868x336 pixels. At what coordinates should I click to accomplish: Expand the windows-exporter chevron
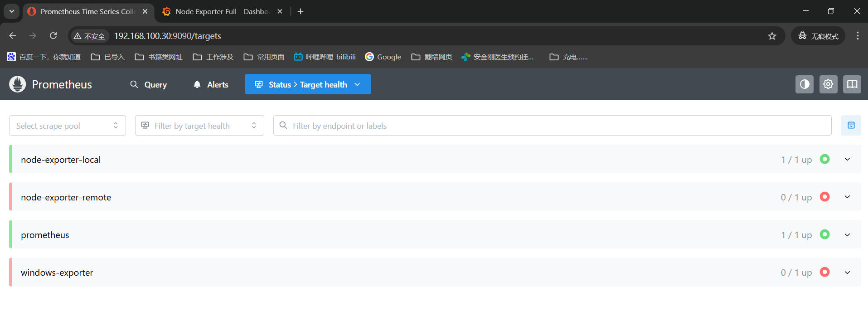[847, 272]
